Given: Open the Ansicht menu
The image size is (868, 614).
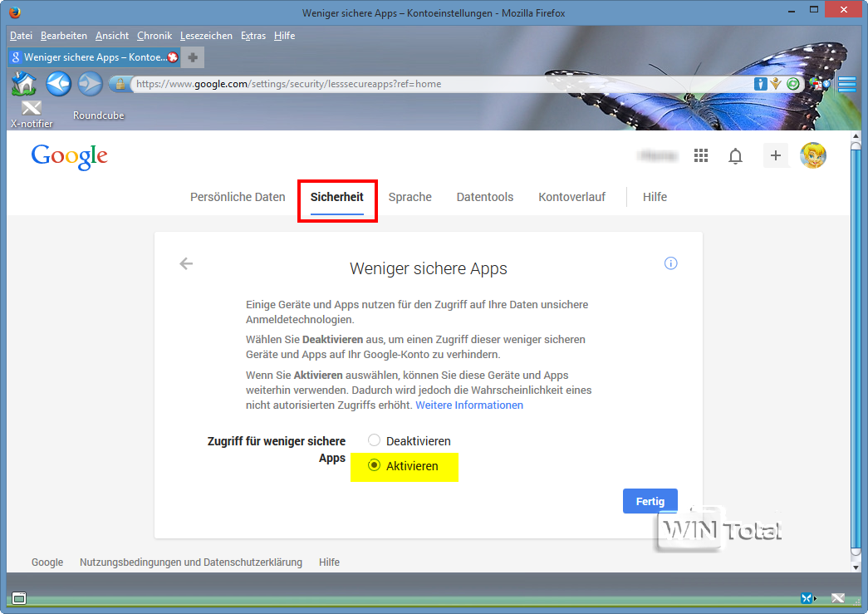Looking at the screenshot, I should tap(112, 36).
